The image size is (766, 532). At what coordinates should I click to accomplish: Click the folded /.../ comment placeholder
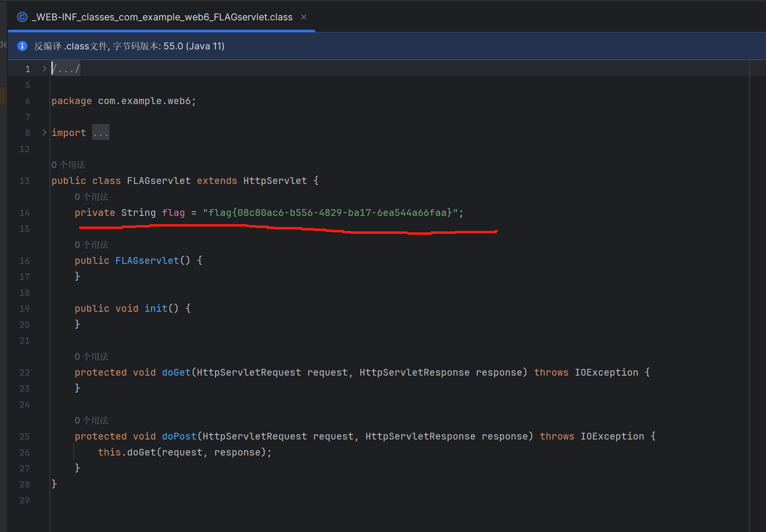(66, 69)
